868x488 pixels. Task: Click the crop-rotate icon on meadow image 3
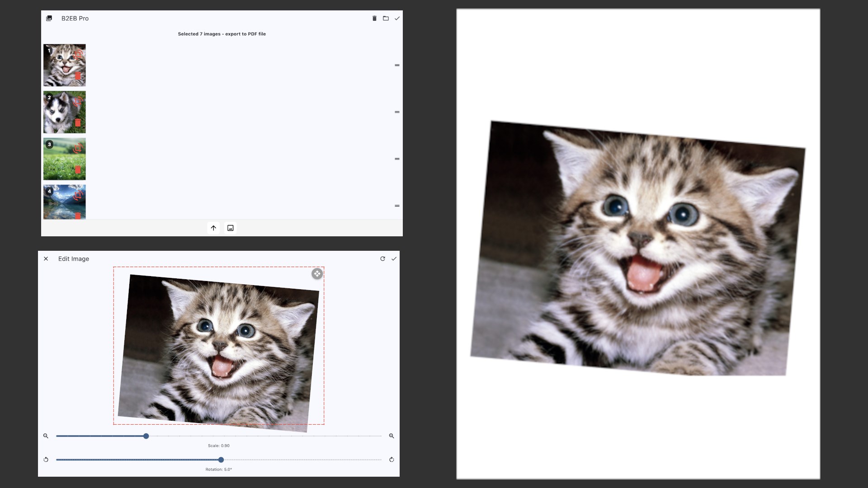coord(78,148)
